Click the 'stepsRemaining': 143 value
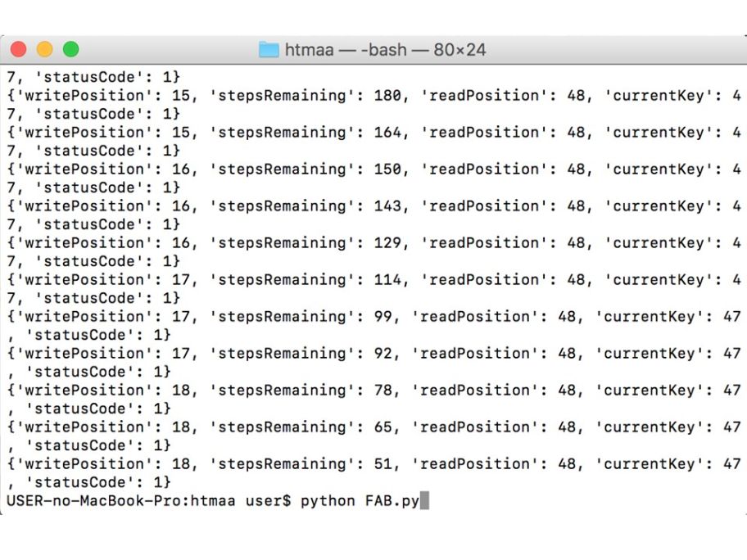 click(x=387, y=206)
